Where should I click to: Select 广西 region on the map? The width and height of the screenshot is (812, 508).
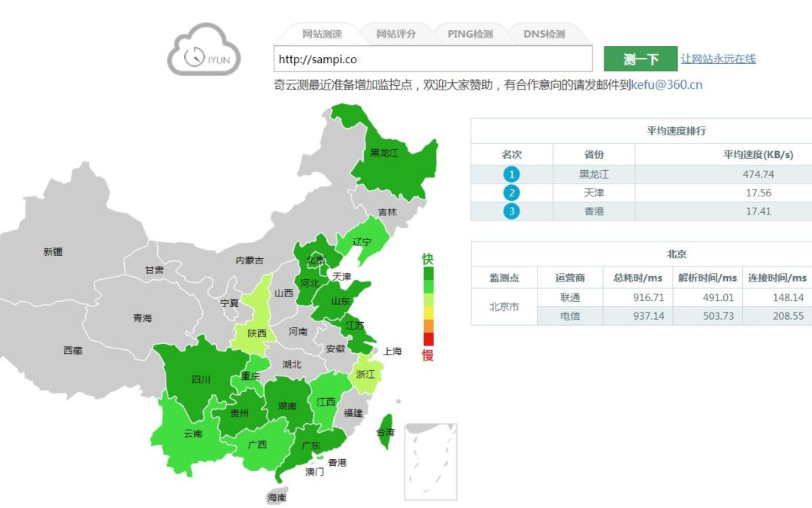tap(257, 445)
